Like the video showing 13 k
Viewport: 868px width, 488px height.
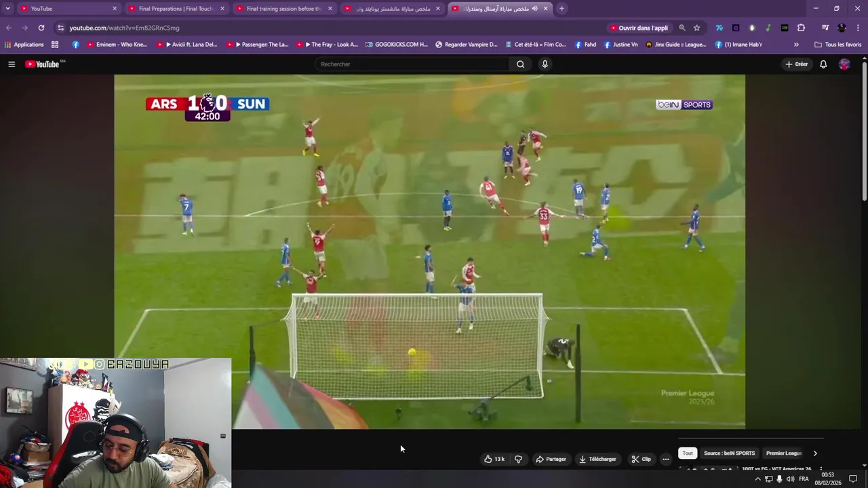tap(494, 459)
